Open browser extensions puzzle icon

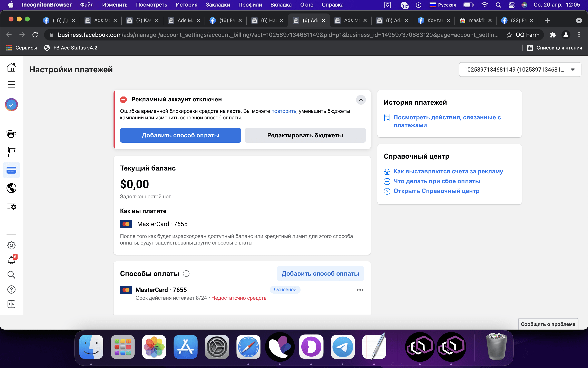(x=552, y=35)
